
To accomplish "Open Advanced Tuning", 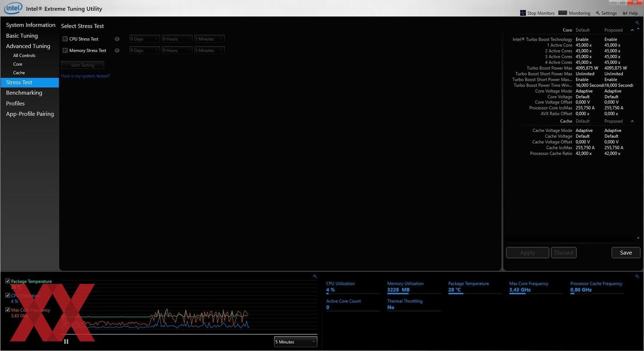I will click(28, 46).
